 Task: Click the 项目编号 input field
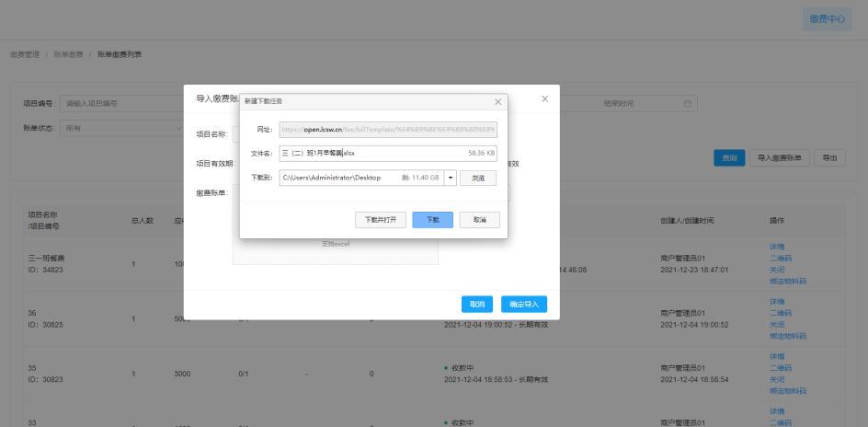tap(121, 104)
